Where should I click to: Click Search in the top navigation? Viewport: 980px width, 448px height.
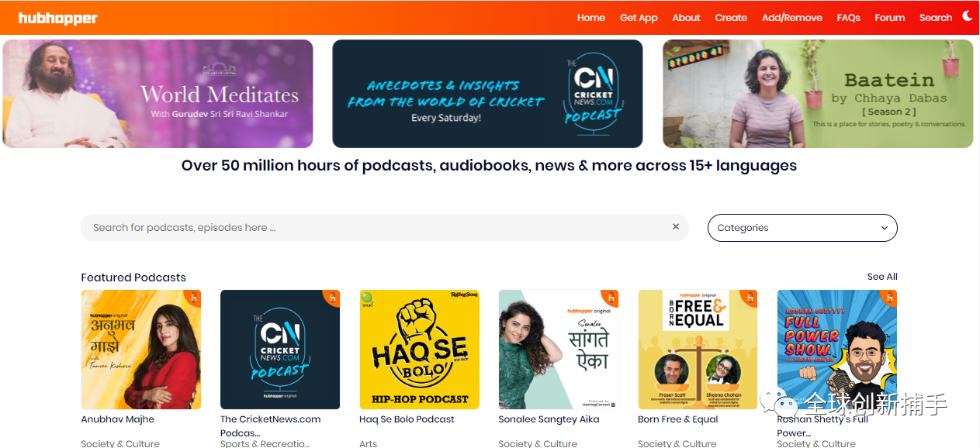pos(935,18)
